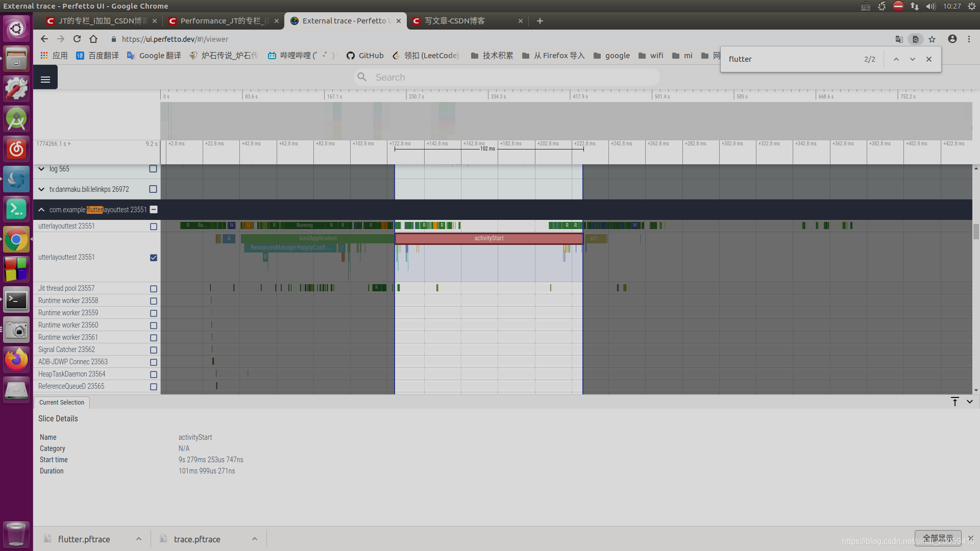The width and height of the screenshot is (980, 551).
Task: Click the find bar next match arrow
Action: tap(912, 59)
